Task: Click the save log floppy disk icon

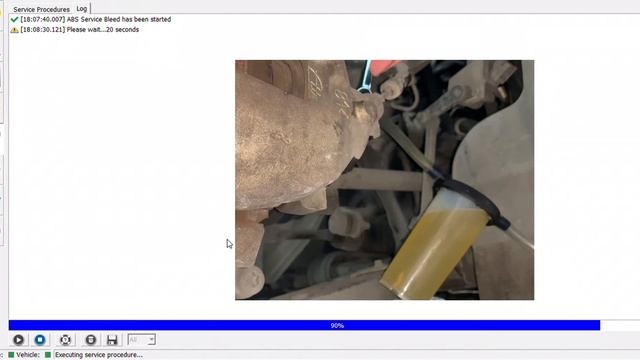Action: [x=112, y=340]
